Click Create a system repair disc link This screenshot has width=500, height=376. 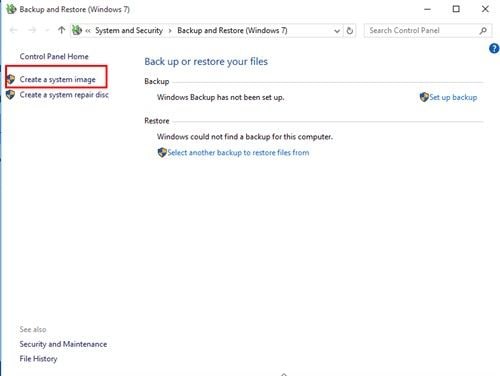click(64, 95)
